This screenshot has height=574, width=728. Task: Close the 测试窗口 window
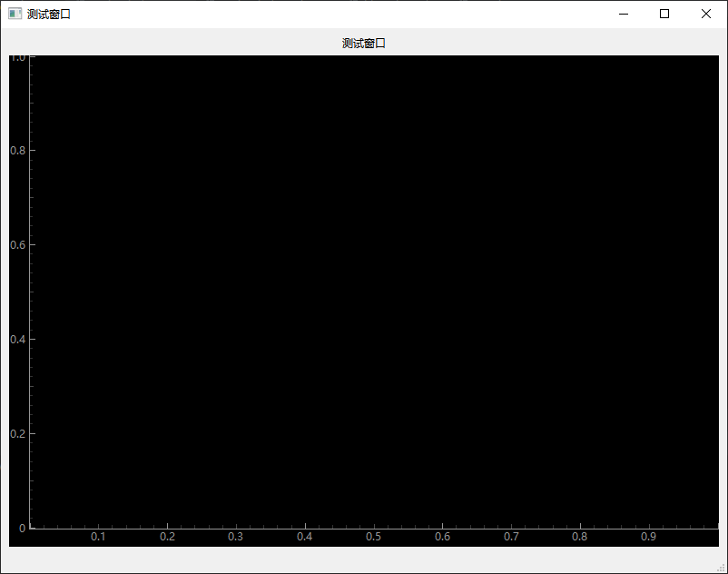tap(705, 14)
